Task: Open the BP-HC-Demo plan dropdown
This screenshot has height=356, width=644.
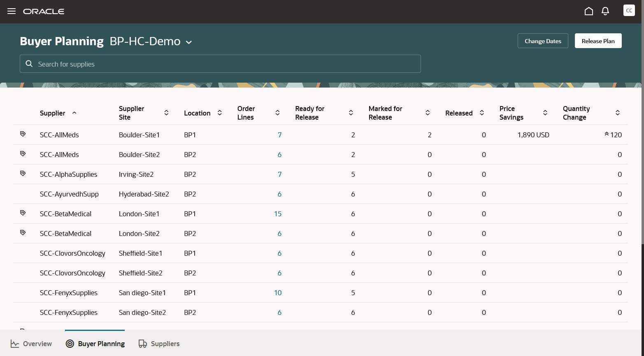Action: pyautogui.click(x=189, y=42)
